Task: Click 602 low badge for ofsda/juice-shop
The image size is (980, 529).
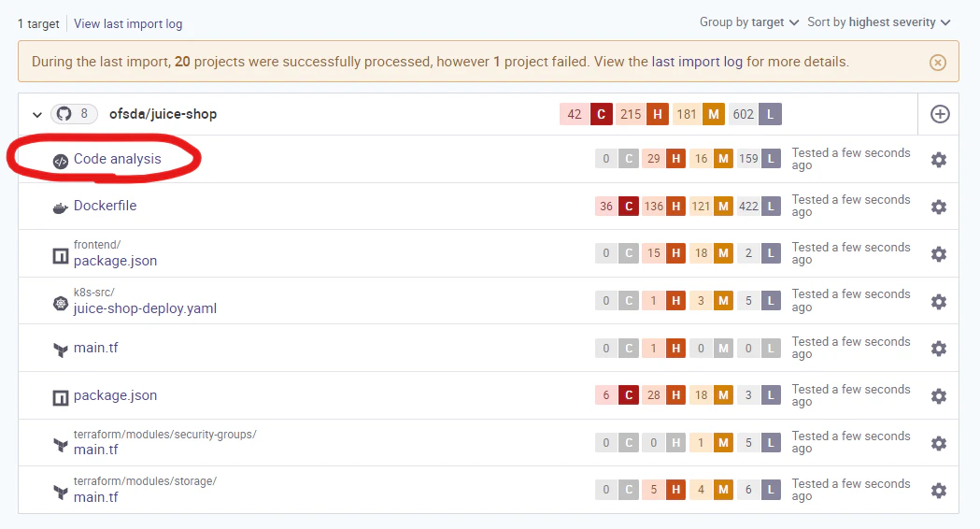Action: pos(755,114)
